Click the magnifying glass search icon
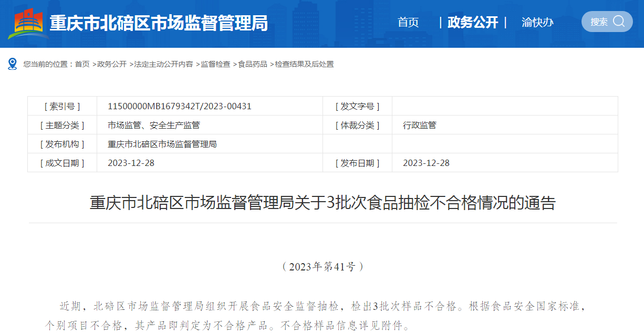 [619, 22]
